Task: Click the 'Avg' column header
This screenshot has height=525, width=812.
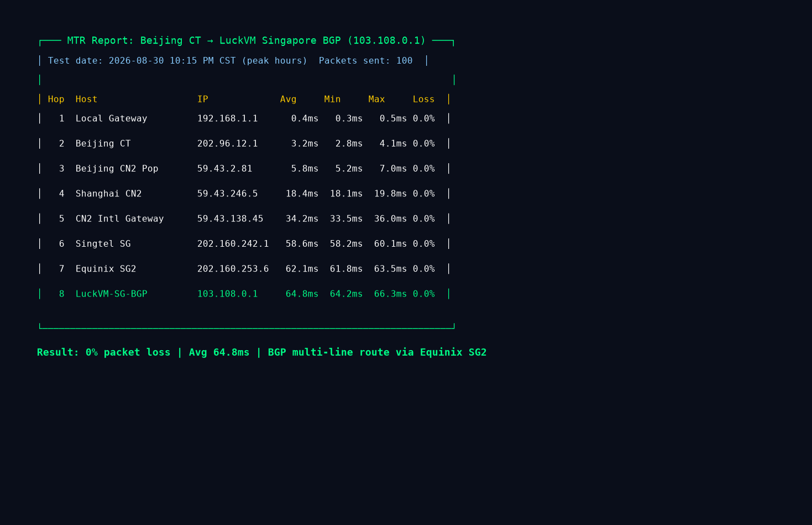Action: tap(289, 100)
